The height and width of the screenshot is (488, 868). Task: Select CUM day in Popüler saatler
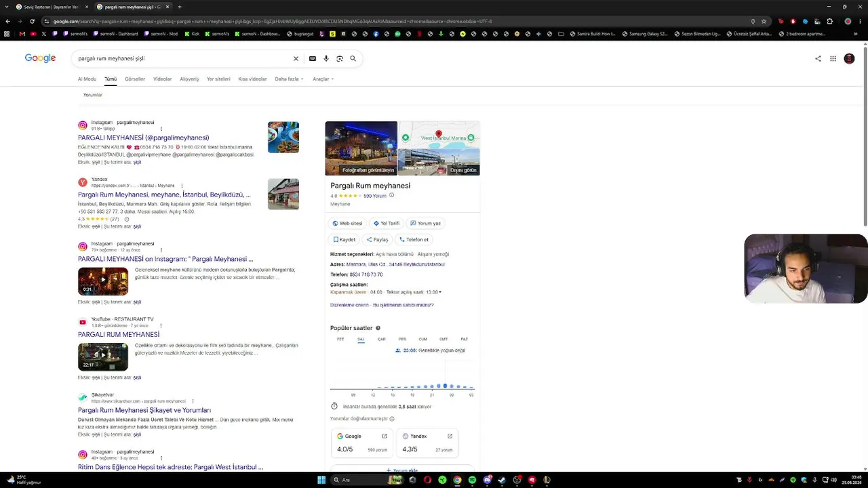click(422, 340)
